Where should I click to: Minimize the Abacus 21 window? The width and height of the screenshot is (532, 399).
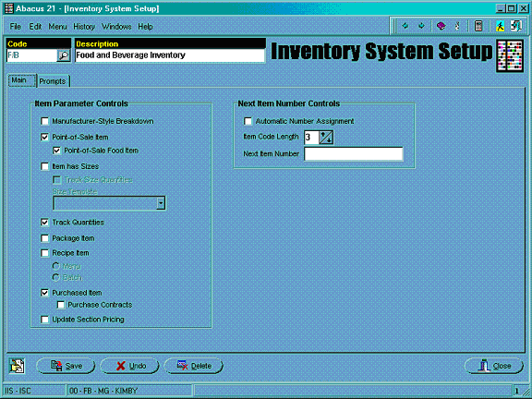click(x=500, y=8)
